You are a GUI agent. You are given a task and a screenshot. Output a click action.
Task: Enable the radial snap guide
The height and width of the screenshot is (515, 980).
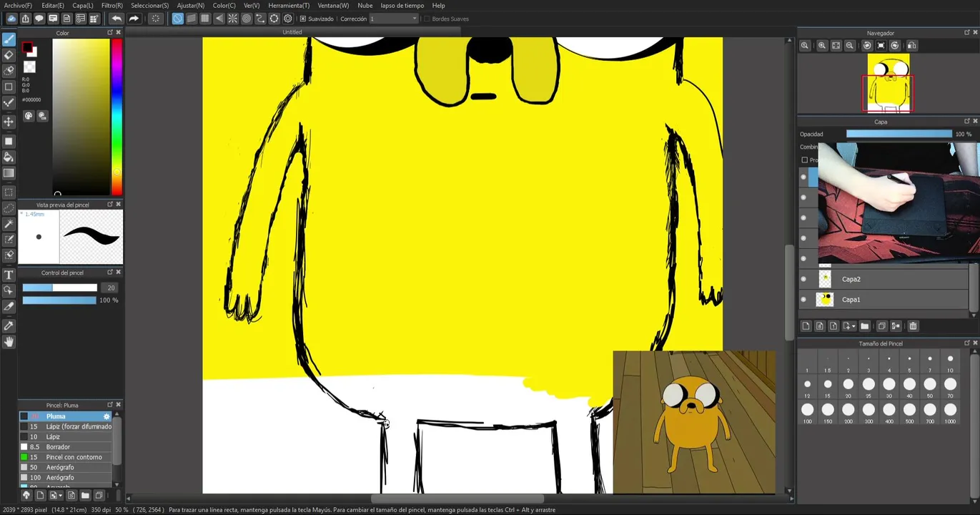232,19
